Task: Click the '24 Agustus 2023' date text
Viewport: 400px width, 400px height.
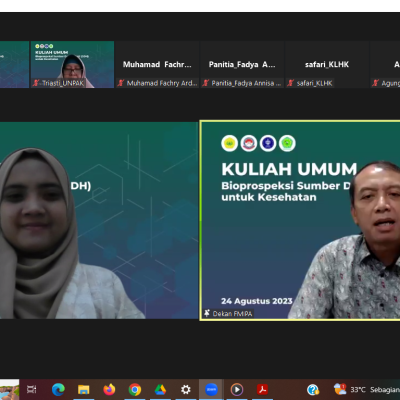Action: 257,301
